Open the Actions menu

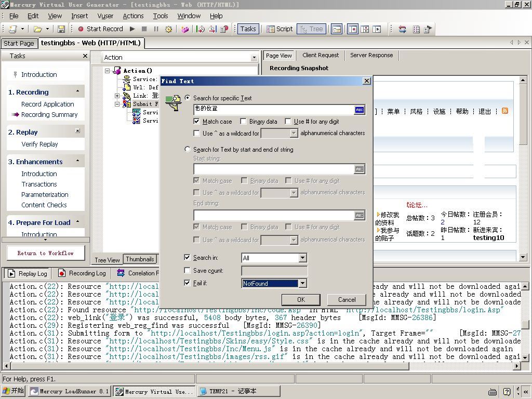click(x=133, y=16)
